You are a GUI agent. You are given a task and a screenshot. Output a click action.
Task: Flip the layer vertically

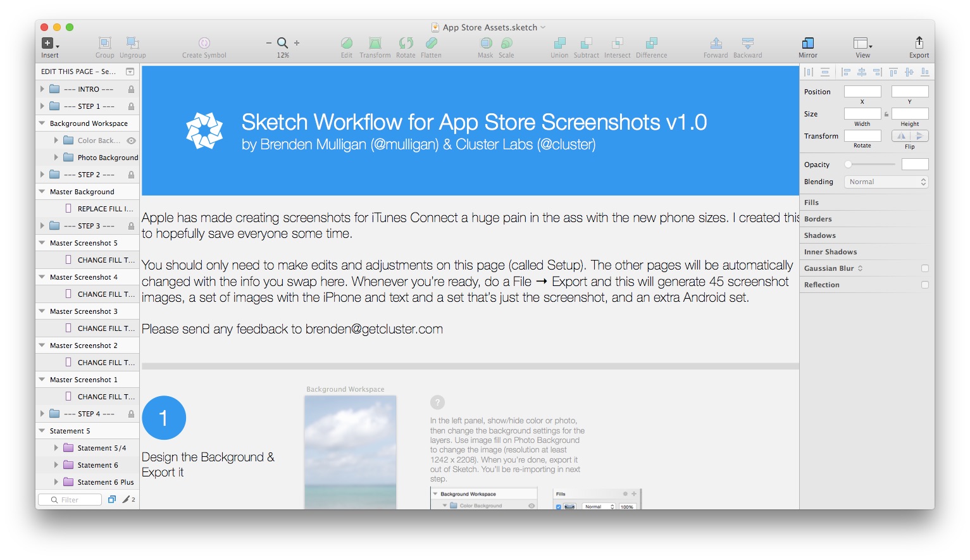919,136
